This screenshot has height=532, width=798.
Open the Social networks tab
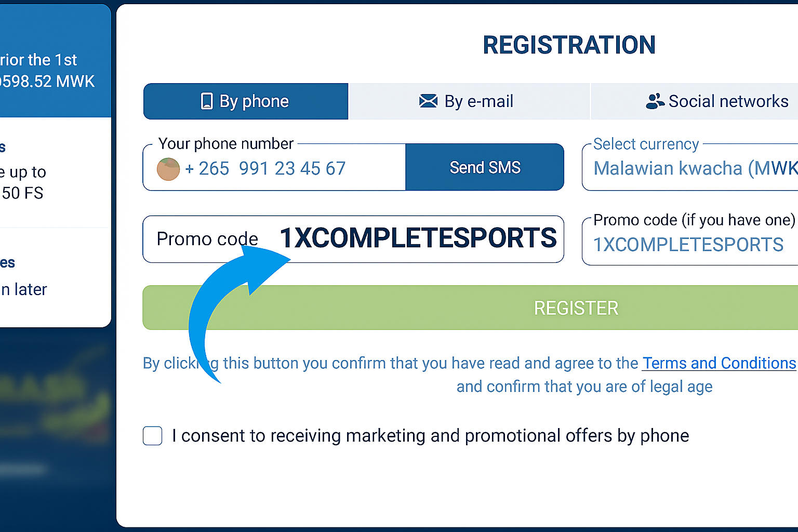pyautogui.click(x=717, y=101)
